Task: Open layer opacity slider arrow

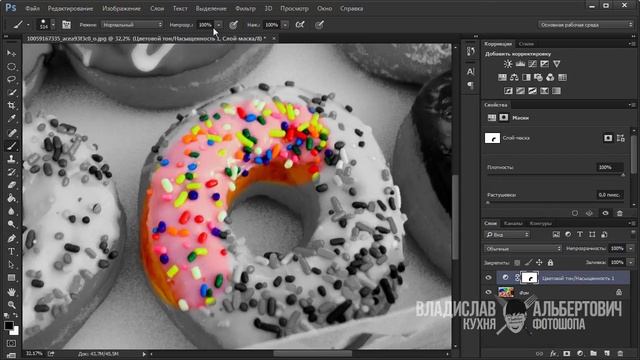Action: tap(631, 249)
